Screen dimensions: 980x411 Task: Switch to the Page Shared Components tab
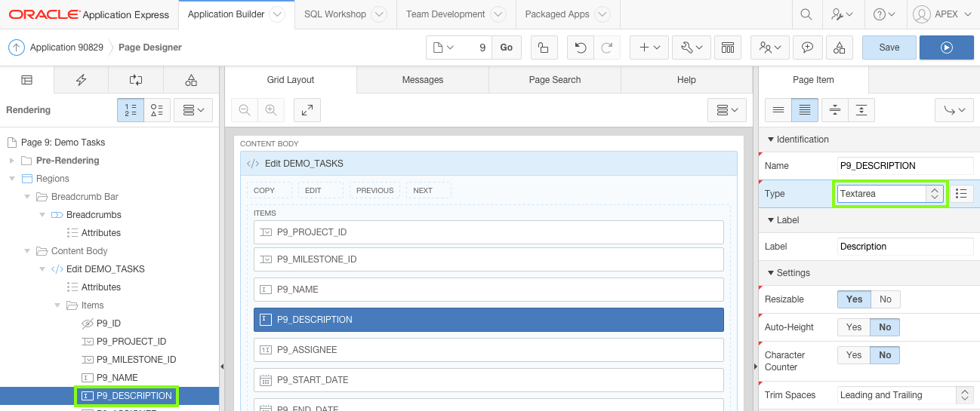(191, 80)
